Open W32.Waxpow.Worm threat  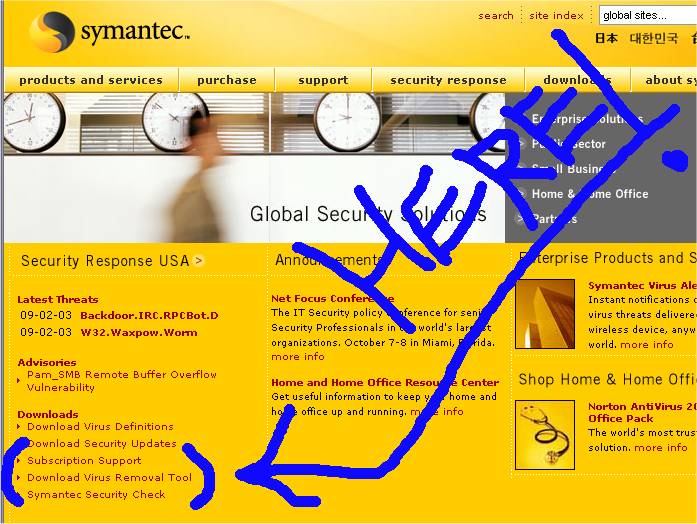click(x=139, y=332)
